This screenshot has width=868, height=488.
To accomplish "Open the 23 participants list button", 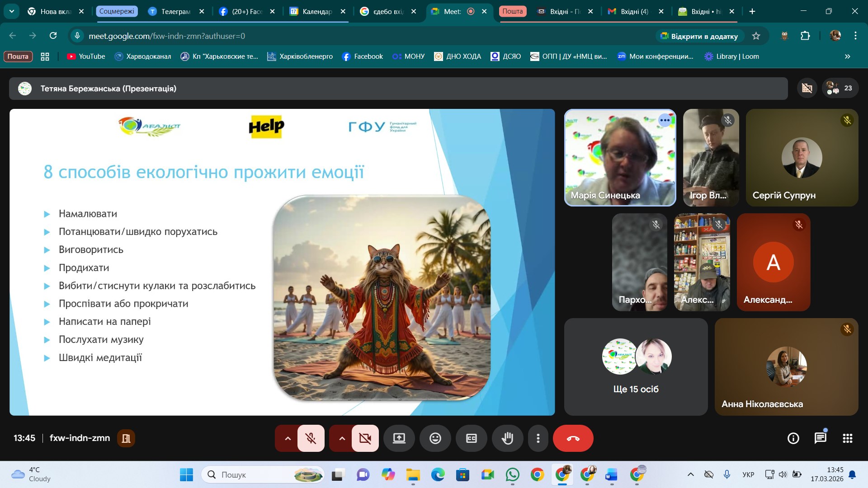I will point(840,88).
